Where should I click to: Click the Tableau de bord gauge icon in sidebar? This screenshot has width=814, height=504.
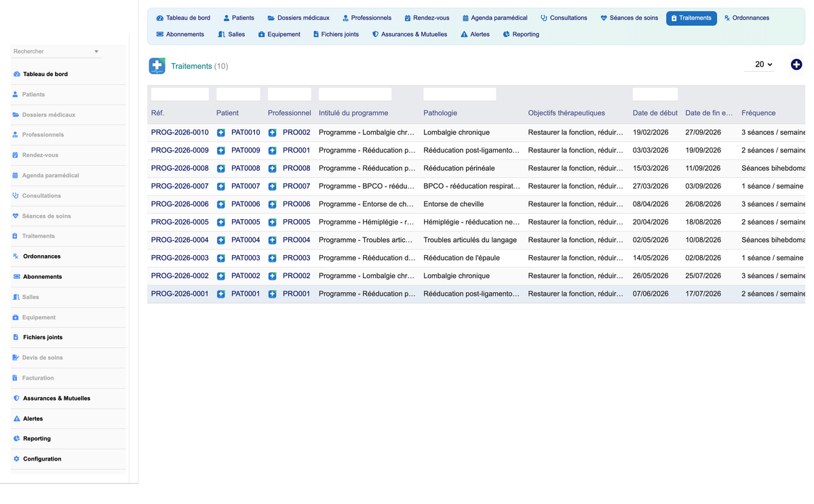(x=17, y=74)
